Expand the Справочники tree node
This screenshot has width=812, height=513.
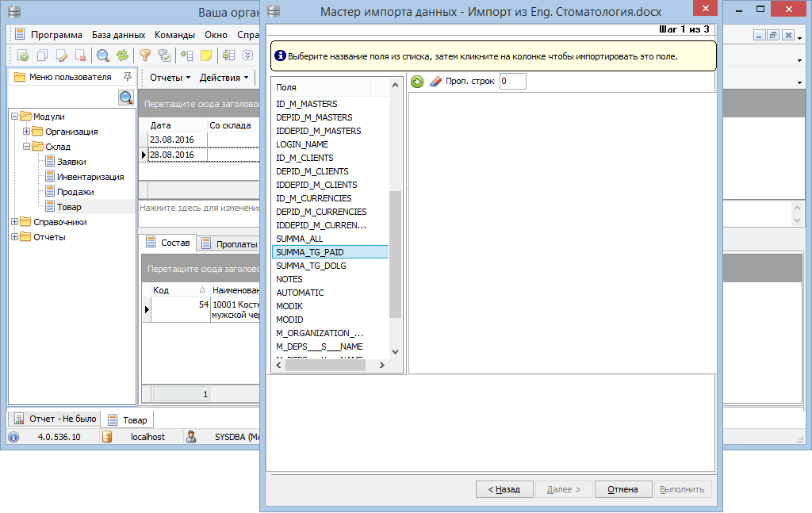coord(14,222)
